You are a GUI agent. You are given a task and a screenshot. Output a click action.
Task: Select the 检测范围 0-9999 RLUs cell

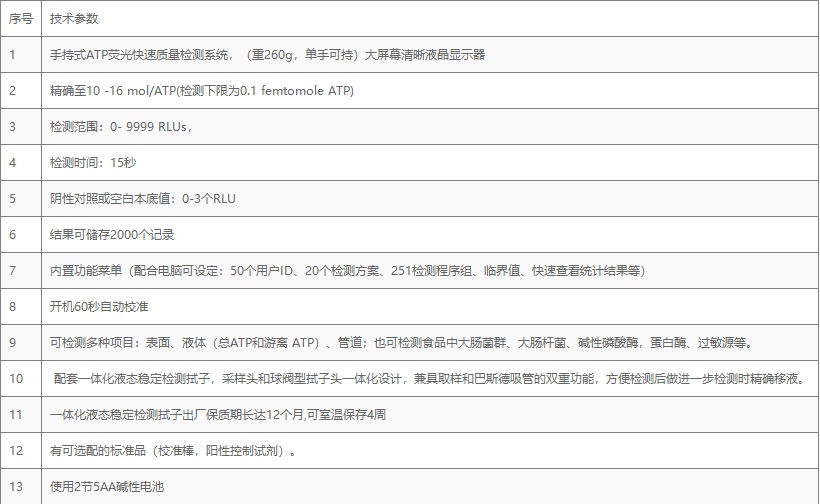coord(120,127)
